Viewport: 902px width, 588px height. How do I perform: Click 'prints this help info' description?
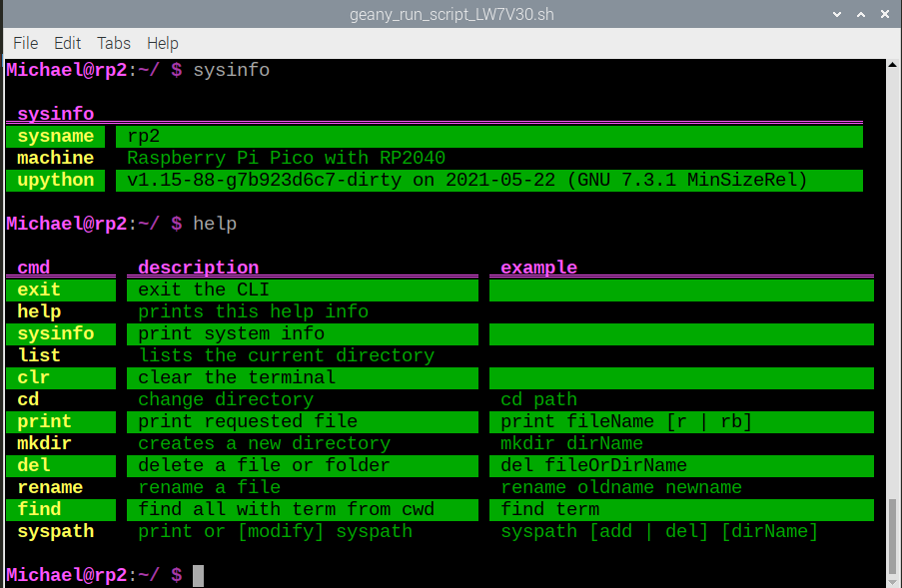[x=253, y=311]
